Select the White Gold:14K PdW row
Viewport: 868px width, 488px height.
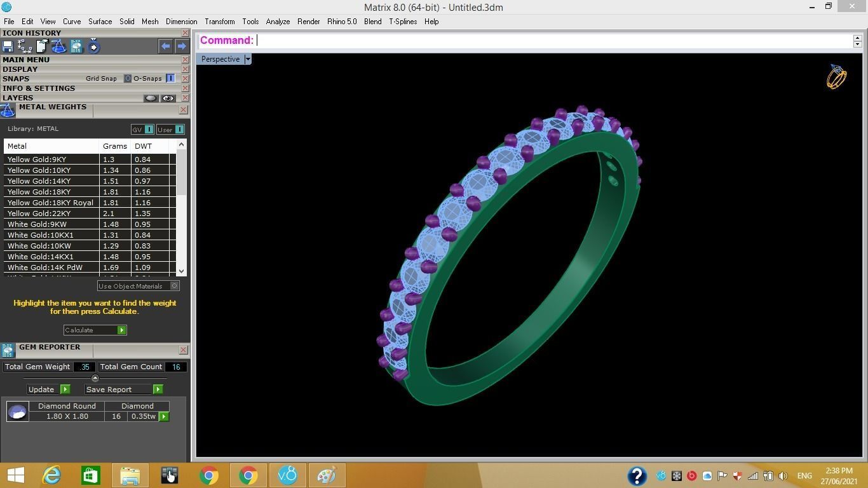point(90,268)
